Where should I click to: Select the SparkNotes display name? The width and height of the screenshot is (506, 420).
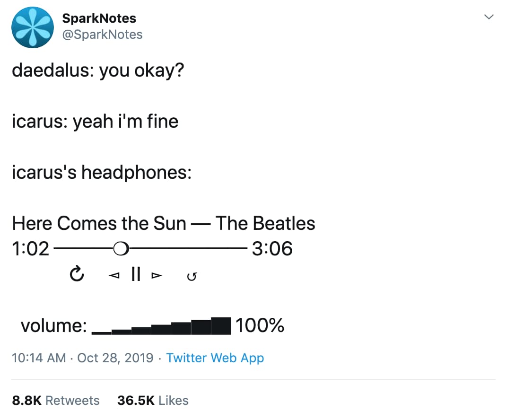click(99, 18)
